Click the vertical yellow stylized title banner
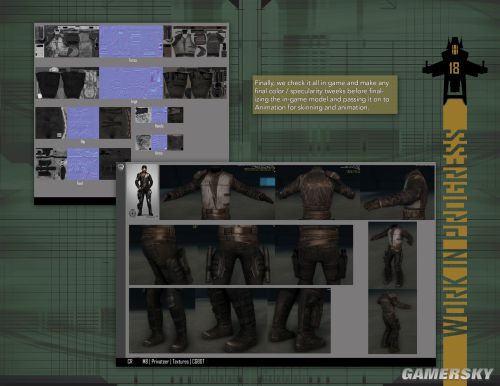 click(455, 232)
